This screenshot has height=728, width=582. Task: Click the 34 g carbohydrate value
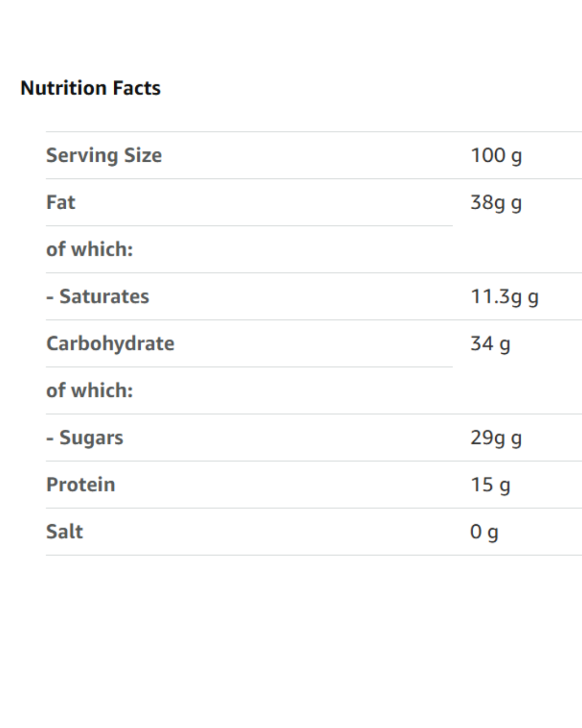click(490, 344)
